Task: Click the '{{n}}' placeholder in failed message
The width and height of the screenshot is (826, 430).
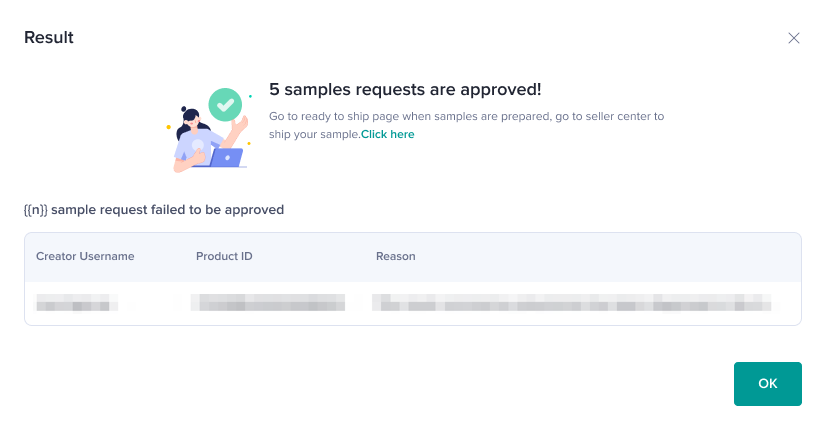Action: (x=36, y=210)
